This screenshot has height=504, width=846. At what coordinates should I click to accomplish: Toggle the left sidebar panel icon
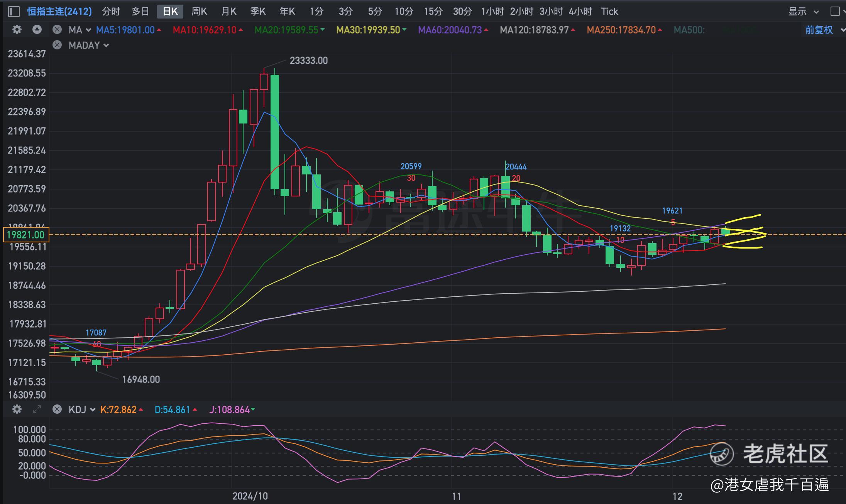(x=14, y=12)
